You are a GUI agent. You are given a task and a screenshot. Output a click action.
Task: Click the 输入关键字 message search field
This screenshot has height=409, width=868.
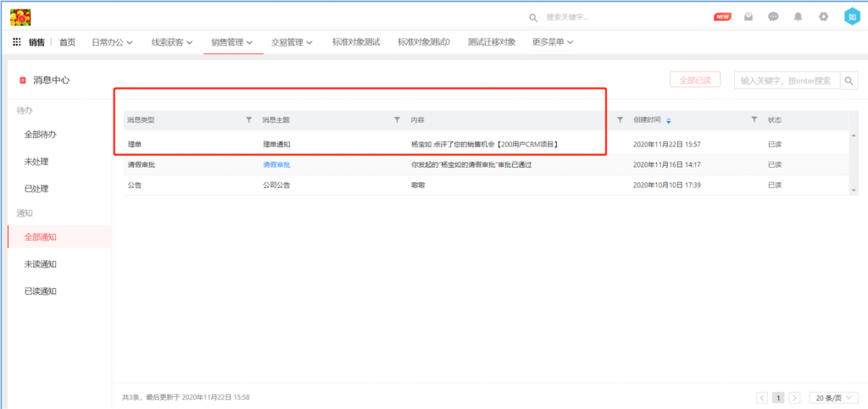787,80
